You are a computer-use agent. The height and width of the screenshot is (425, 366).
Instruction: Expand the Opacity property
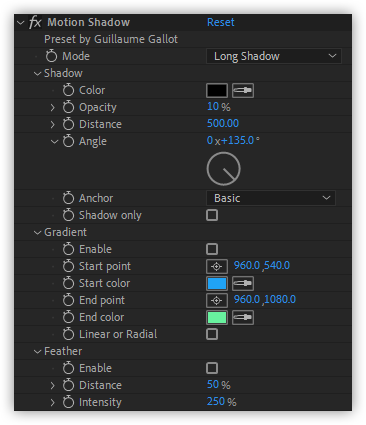tap(52, 107)
